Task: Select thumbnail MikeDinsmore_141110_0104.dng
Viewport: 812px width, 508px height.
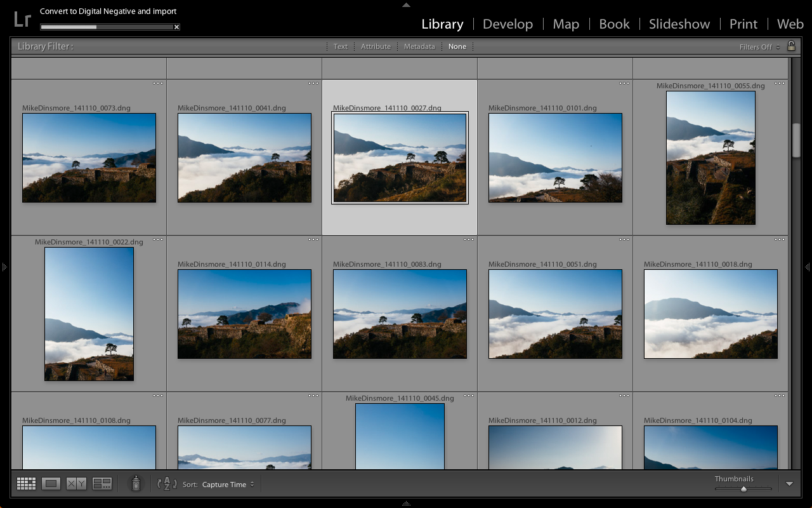Action: (x=710, y=448)
